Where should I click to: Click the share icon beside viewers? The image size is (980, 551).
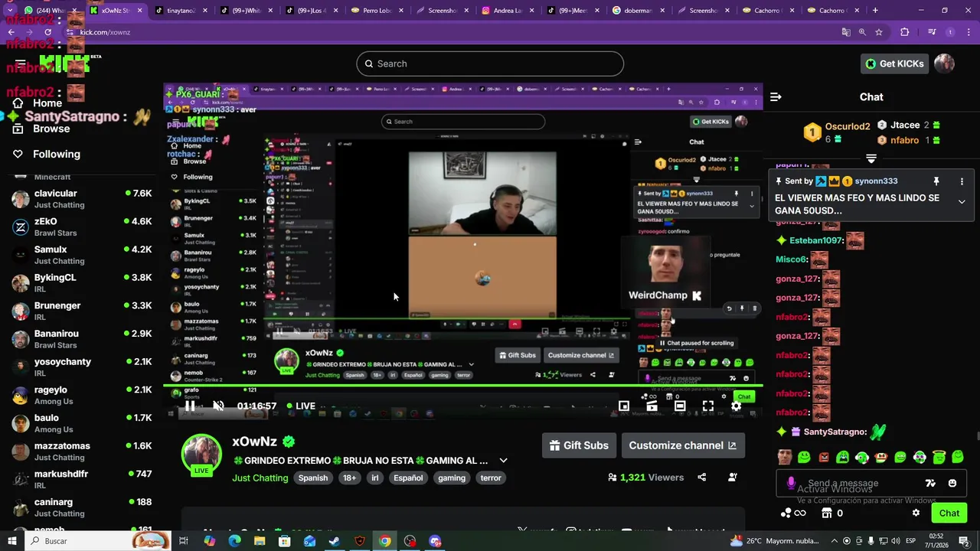pyautogui.click(x=701, y=478)
